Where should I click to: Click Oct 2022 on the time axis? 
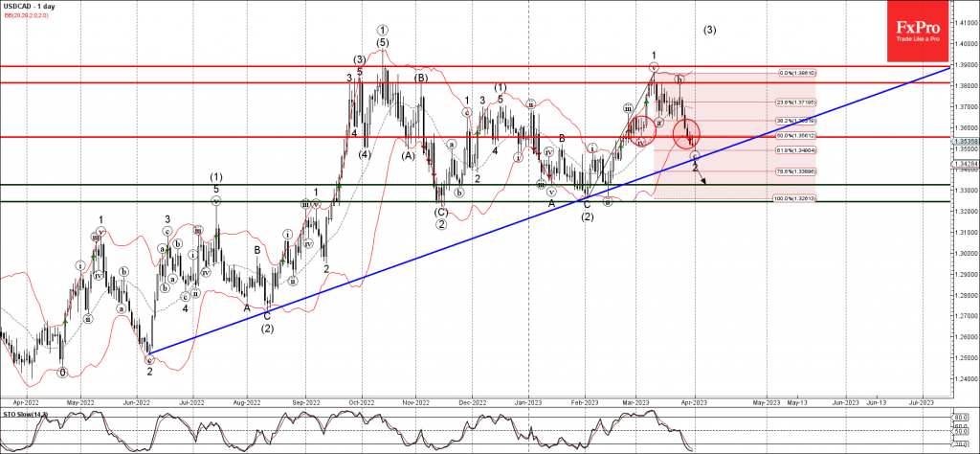[361, 403]
